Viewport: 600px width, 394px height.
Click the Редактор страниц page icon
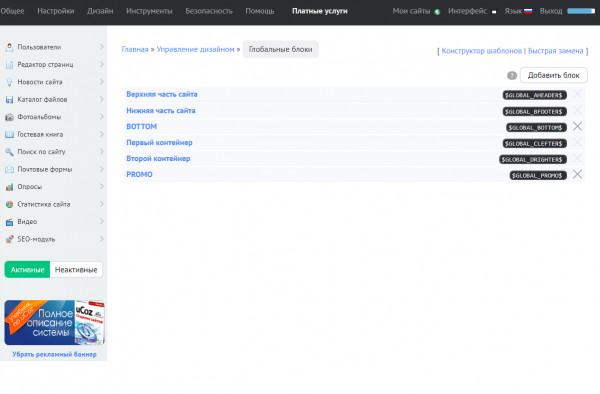10,65
